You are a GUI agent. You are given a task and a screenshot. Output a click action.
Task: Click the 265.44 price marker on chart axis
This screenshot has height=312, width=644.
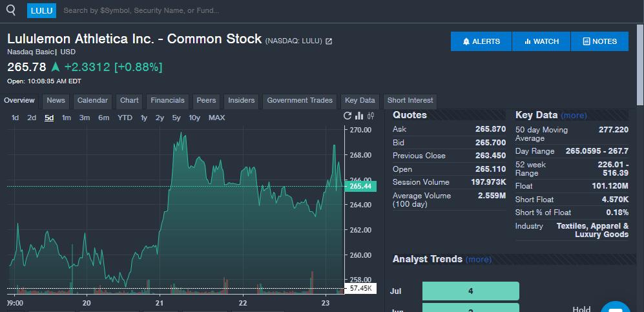[x=360, y=187]
